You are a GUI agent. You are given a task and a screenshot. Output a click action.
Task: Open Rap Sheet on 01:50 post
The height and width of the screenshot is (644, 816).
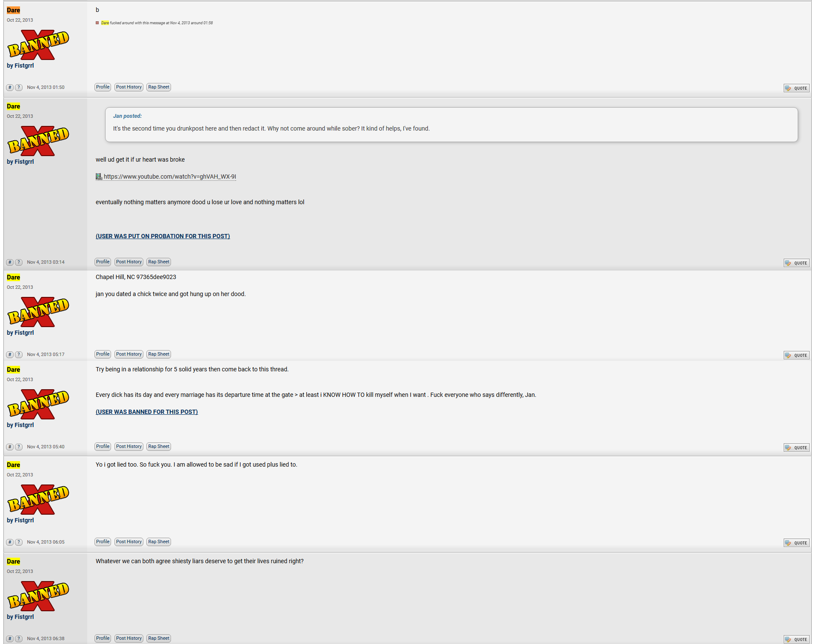159,87
